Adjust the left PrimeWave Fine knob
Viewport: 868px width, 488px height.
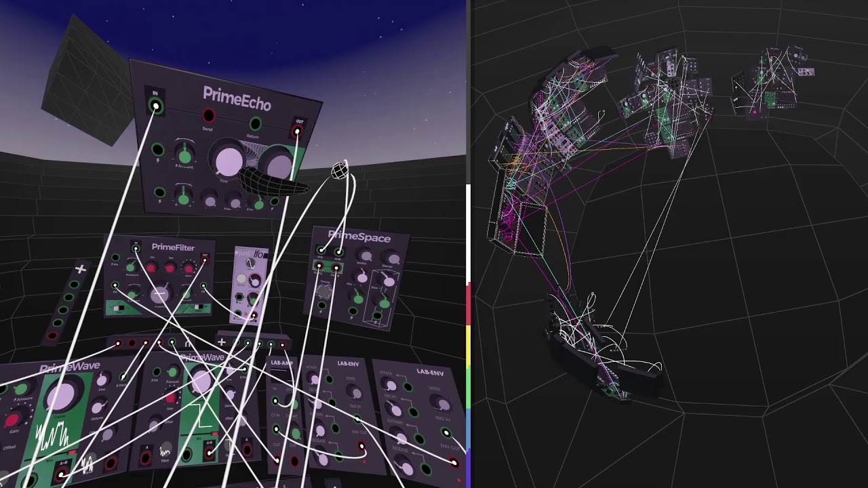[102, 380]
